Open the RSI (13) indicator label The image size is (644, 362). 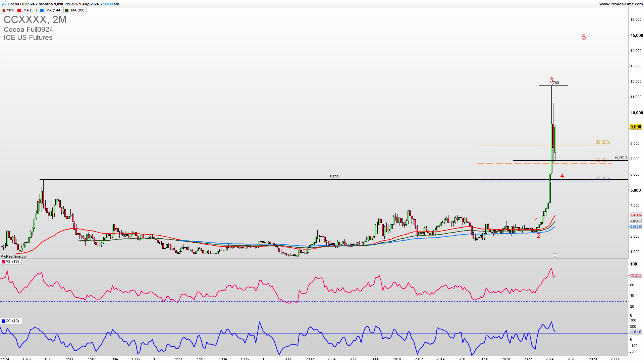click(x=12, y=262)
